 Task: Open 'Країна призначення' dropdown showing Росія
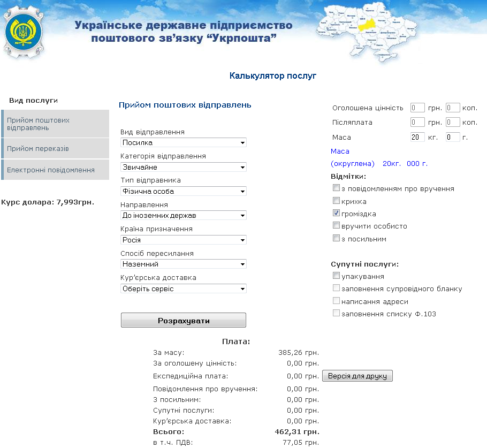tap(183, 240)
